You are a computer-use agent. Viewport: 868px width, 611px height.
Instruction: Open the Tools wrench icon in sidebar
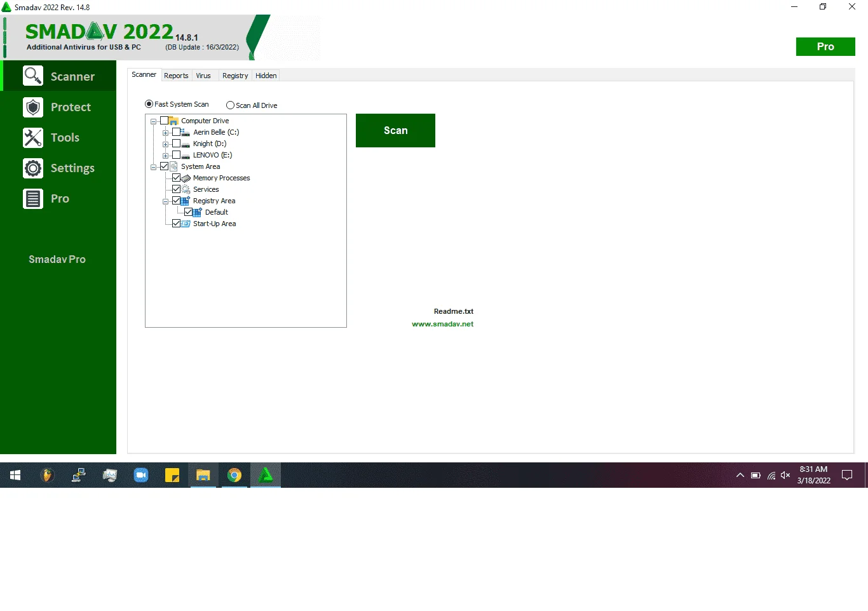click(x=33, y=137)
